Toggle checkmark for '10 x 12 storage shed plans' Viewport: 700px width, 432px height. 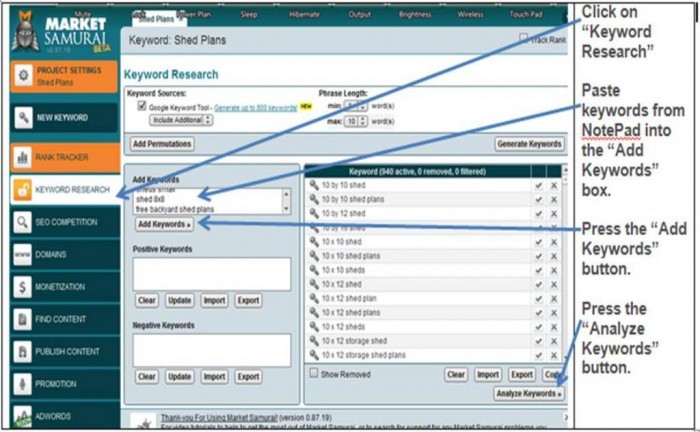pos(539,355)
